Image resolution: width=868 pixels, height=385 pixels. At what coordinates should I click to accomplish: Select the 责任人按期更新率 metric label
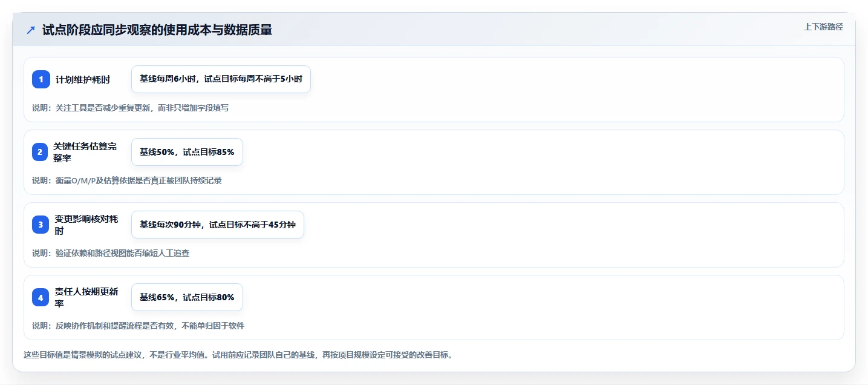pyautogui.click(x=86, y=297)
